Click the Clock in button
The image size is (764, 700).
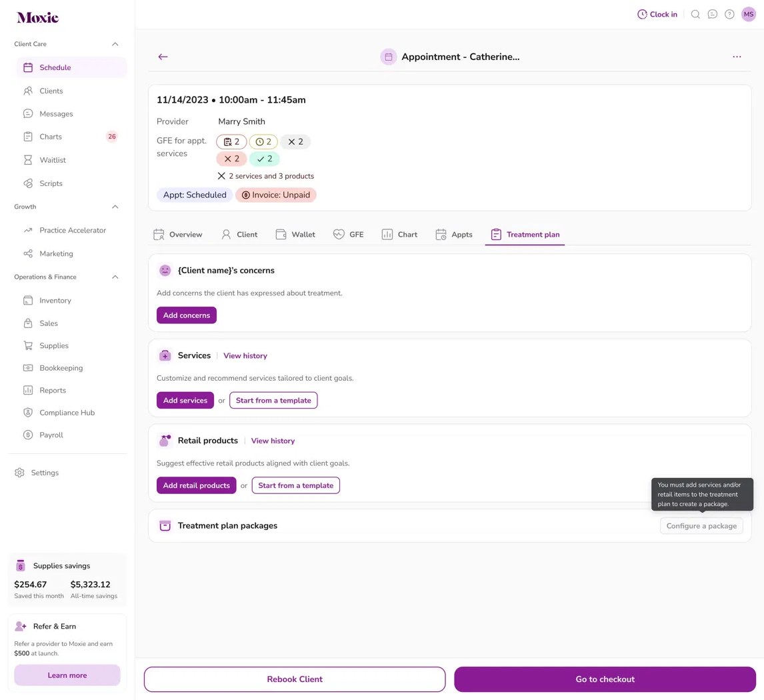(657, 14)
